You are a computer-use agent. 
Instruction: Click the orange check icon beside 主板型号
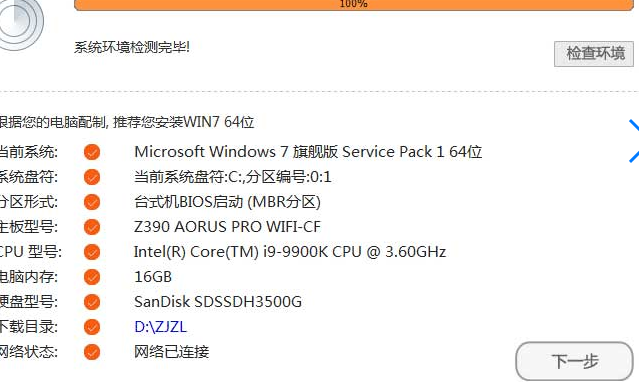coord(92,227)
